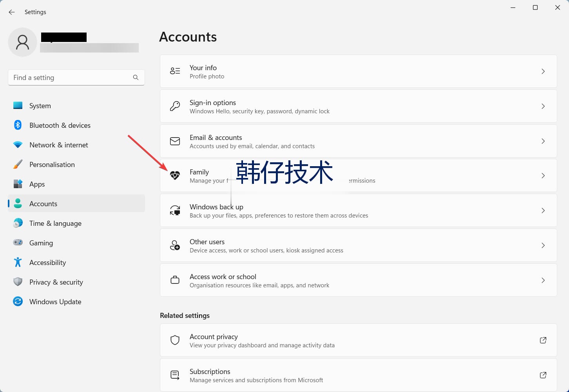Open Gaming settings

[76, 243]
